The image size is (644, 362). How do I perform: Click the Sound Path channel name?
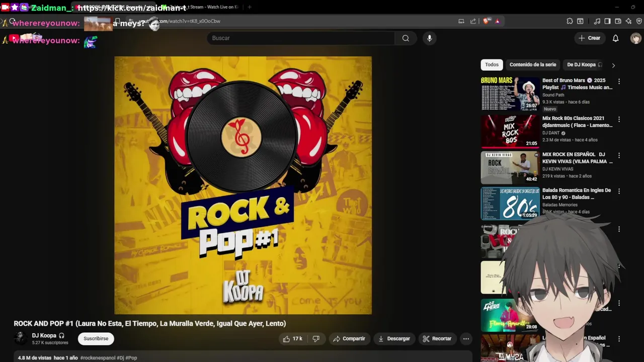553,95
